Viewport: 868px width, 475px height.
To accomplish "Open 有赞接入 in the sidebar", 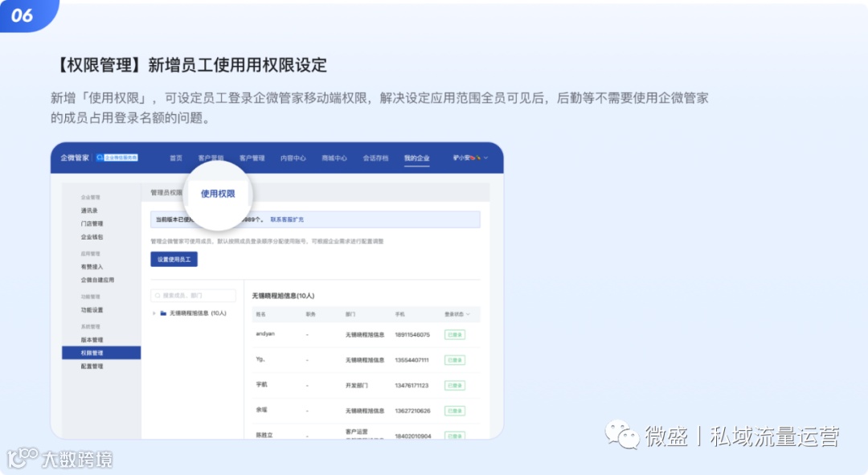I will coord(92,267).
